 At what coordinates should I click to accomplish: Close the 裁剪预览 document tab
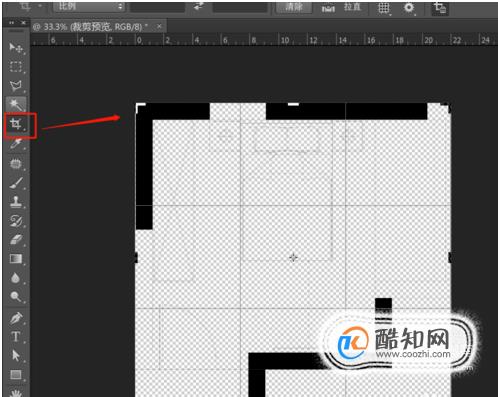(x=159, y=26)
